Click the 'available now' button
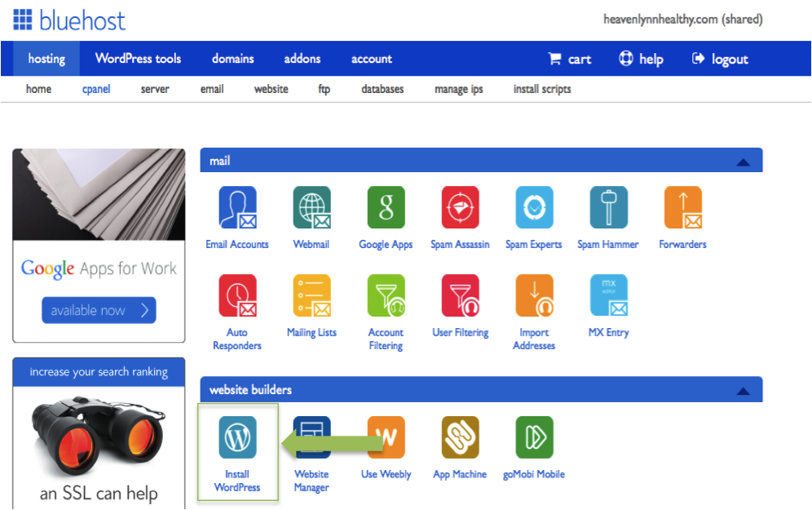 click(x=99, y=310)
